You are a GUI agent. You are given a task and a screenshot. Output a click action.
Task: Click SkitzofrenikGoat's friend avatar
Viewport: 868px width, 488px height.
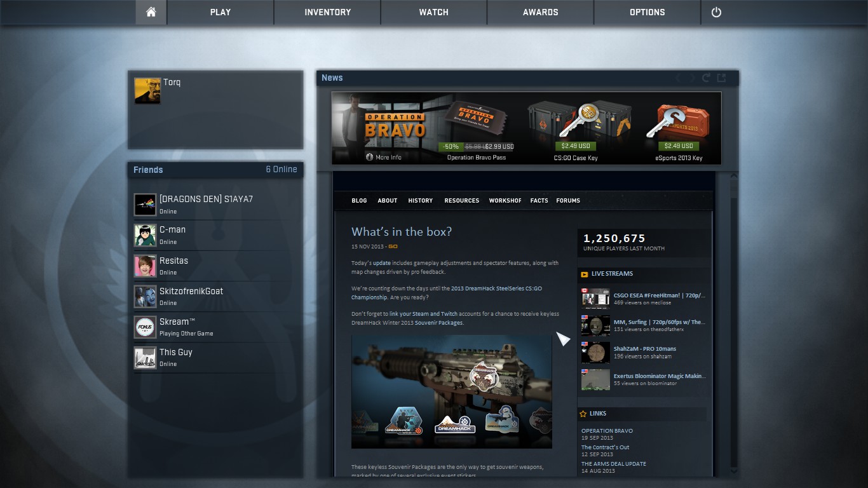pyautogui.click(x=145, y=296)
